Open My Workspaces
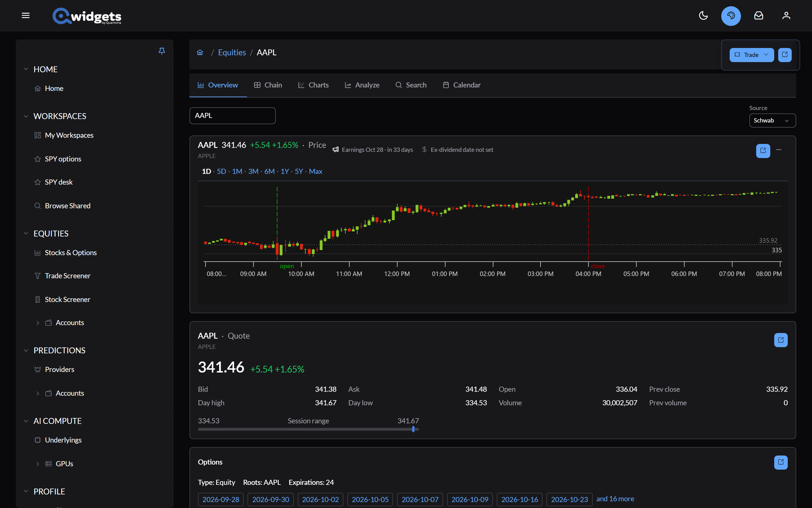The image size is (812, 508). (69, 135)
